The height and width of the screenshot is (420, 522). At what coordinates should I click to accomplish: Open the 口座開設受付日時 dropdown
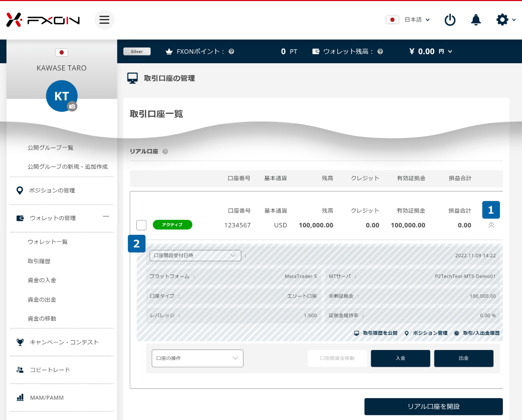coord(195,256)
